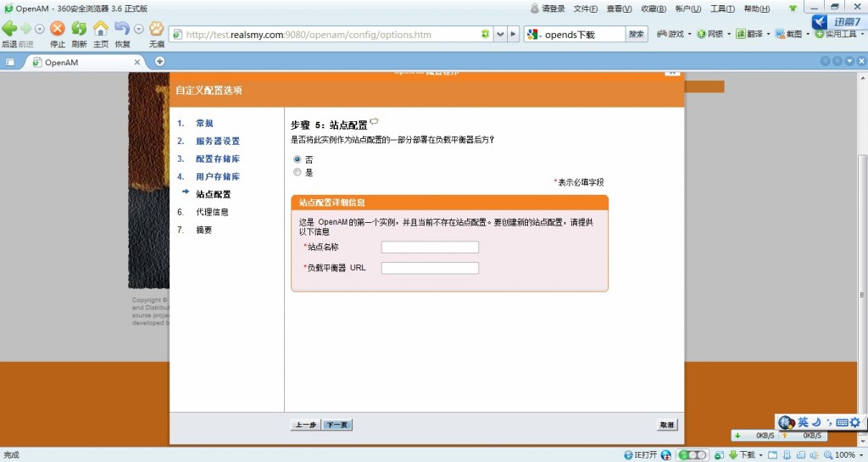Toggle the IME moon half-width icon

(816, 422)
